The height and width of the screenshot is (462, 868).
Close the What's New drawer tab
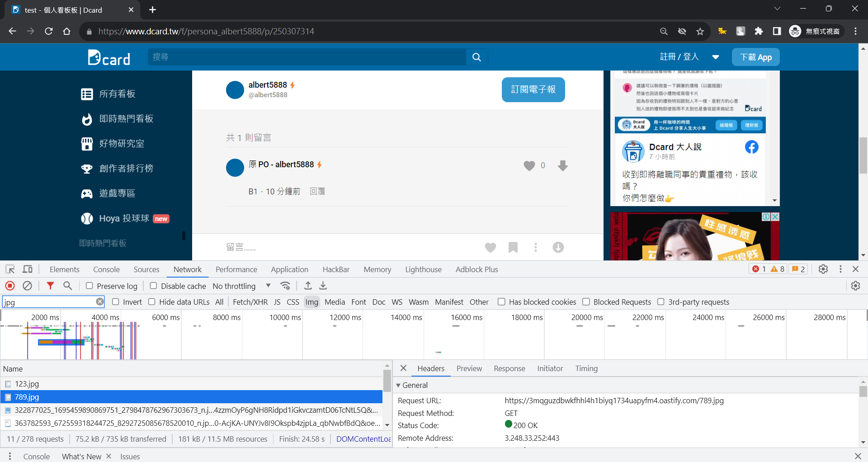coord(109,456)
